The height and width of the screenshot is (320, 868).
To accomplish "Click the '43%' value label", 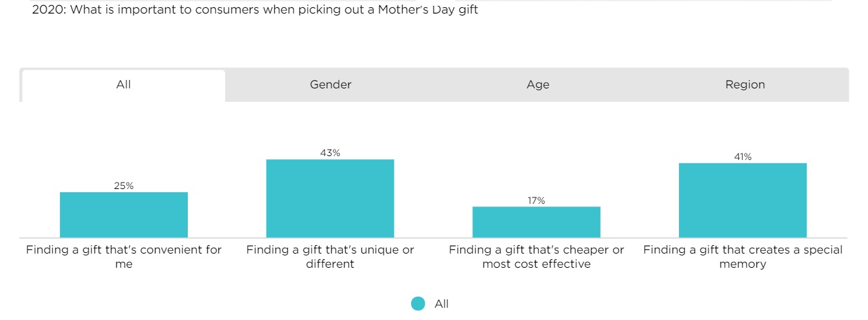I will click(330, 153).
